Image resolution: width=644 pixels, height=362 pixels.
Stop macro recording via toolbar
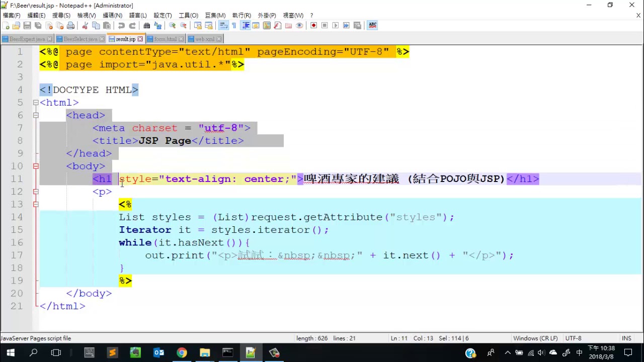point(325,25)
